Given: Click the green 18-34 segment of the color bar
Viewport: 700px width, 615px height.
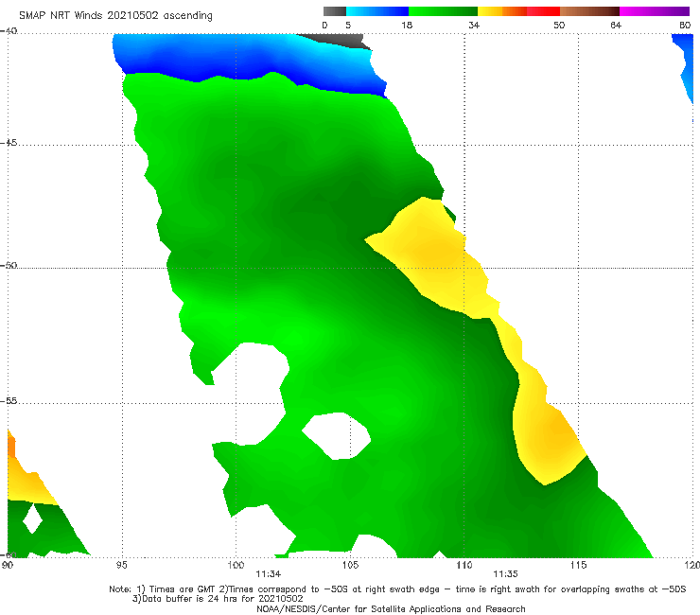Looking at the screenshot, I should [443, 11].
